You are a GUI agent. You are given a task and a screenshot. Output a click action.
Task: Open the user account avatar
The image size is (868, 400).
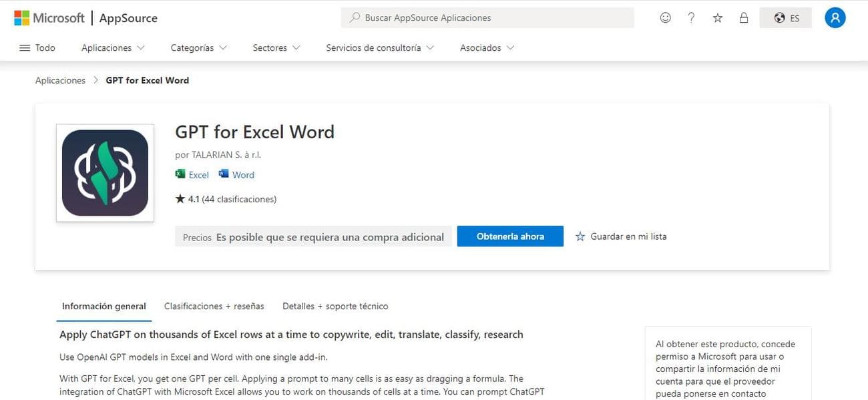click(x=835, y=18)
